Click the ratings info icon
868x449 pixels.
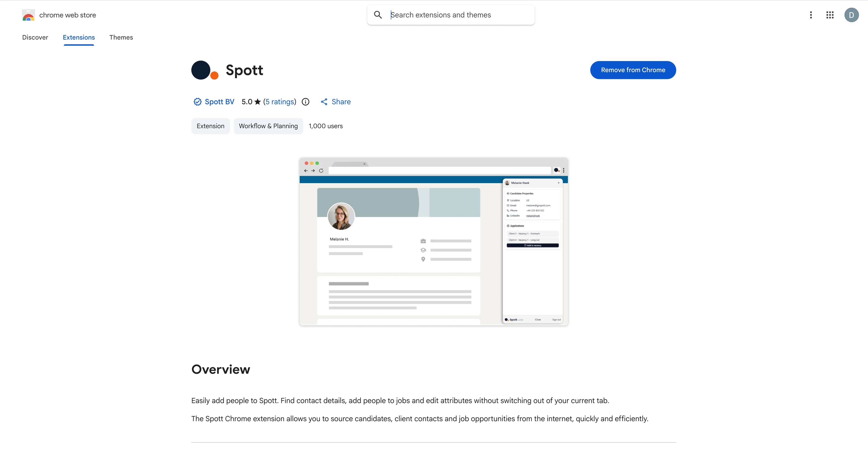coord(305,102)
